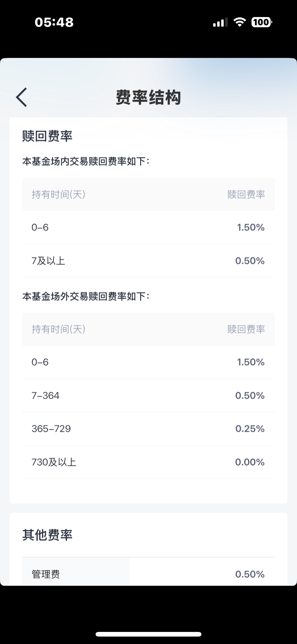Tap the 场外 赎回费率 column header
The height and width of the screenshot is (644, 297).
point(246,329)
